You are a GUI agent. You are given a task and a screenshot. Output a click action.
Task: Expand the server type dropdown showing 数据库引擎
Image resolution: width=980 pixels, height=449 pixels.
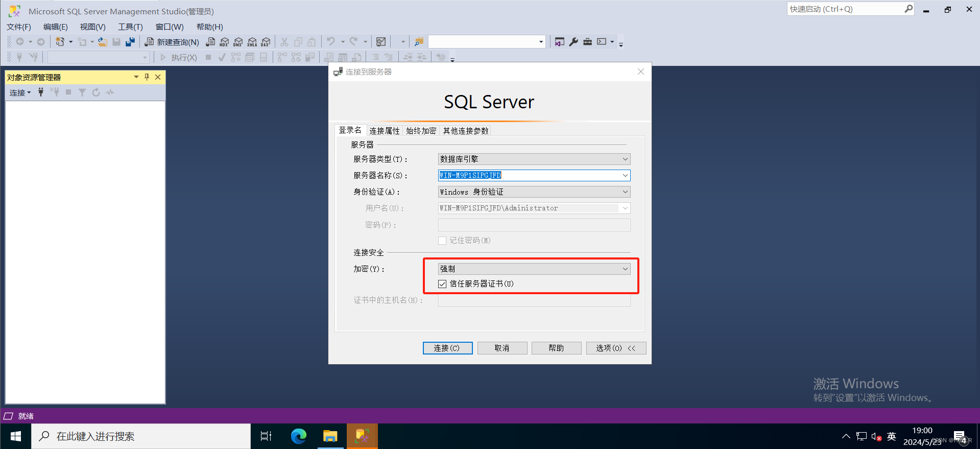625,159
